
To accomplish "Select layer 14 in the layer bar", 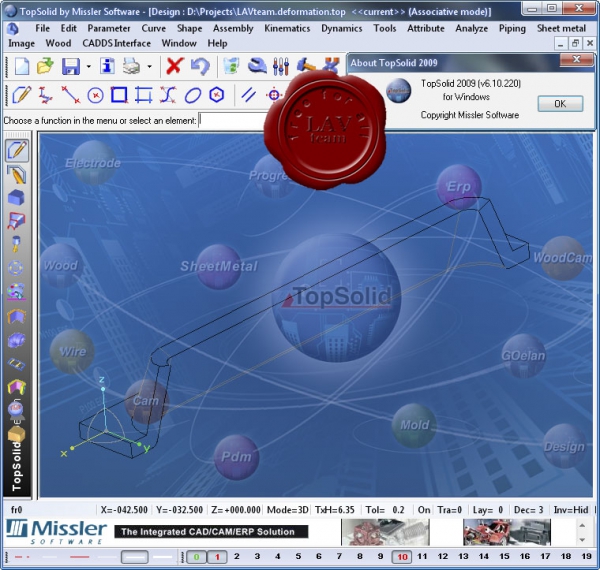I will click(484, 556).
